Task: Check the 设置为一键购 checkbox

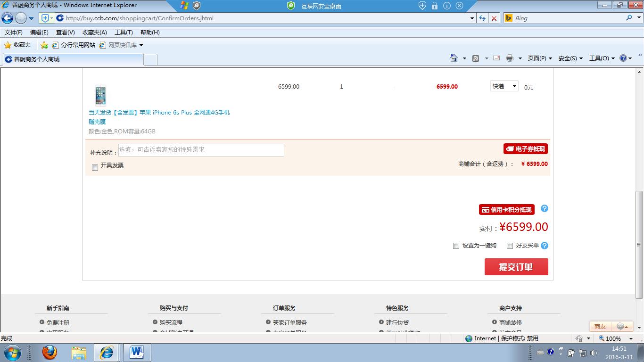Action: (456, 246)
